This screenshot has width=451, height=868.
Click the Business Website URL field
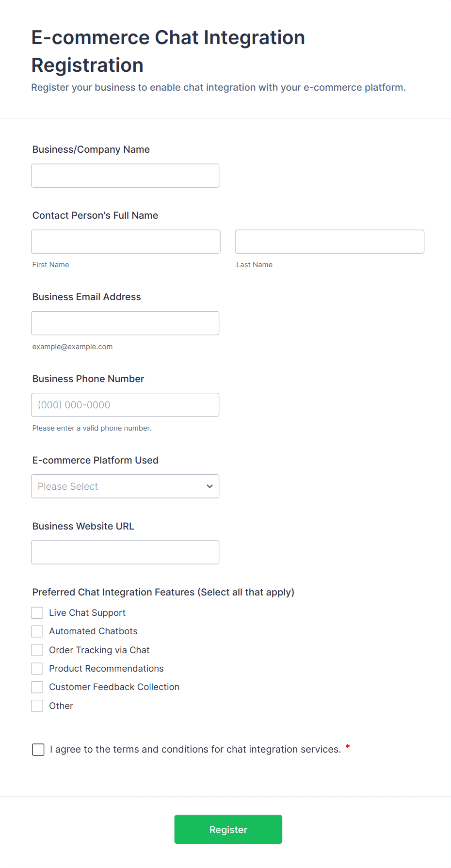pos(125,552)
